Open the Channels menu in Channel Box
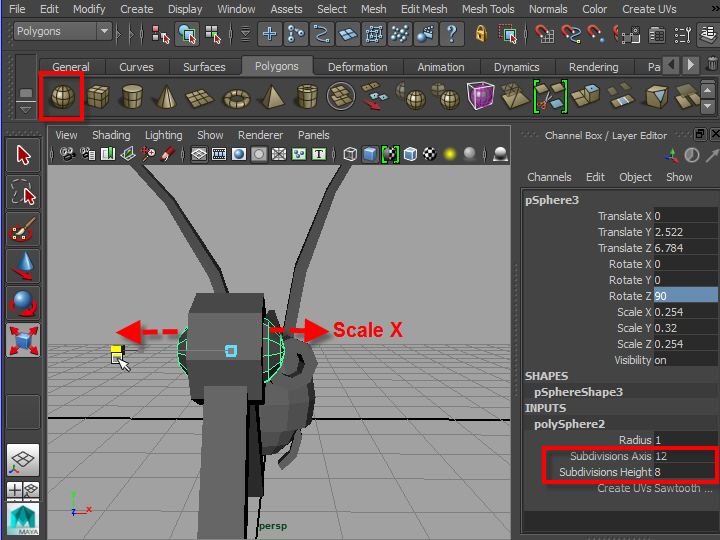The width and height of the screenshot is (720, 540). click(x=549, y=177)
